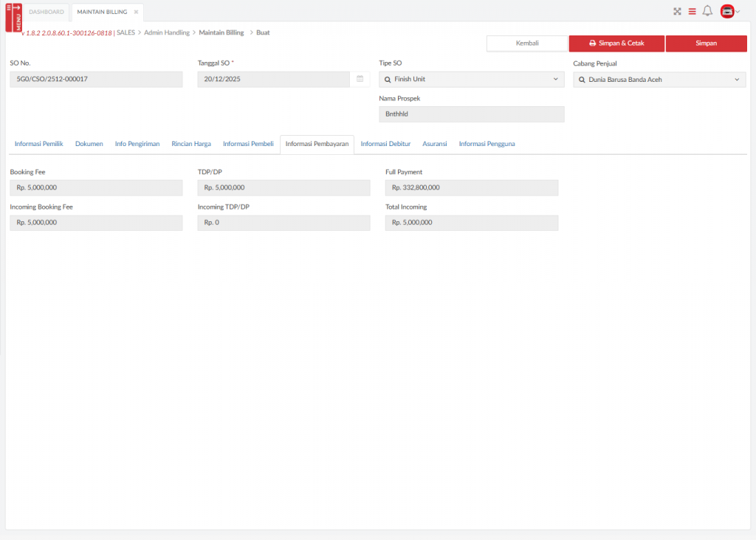
Task: Open the red MENU sidebar toggle
Action: [x=13, y=17]
